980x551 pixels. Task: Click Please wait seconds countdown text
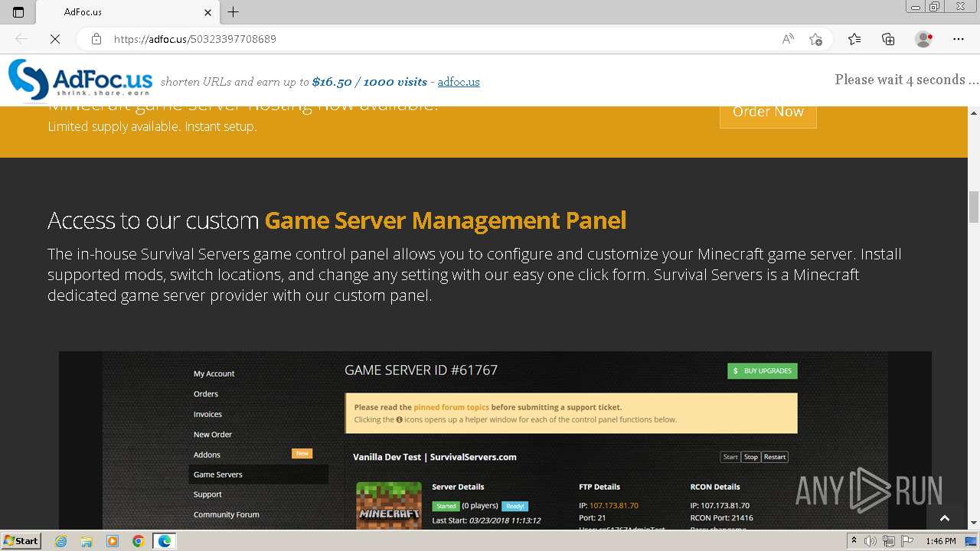click(x=906, y=80)
